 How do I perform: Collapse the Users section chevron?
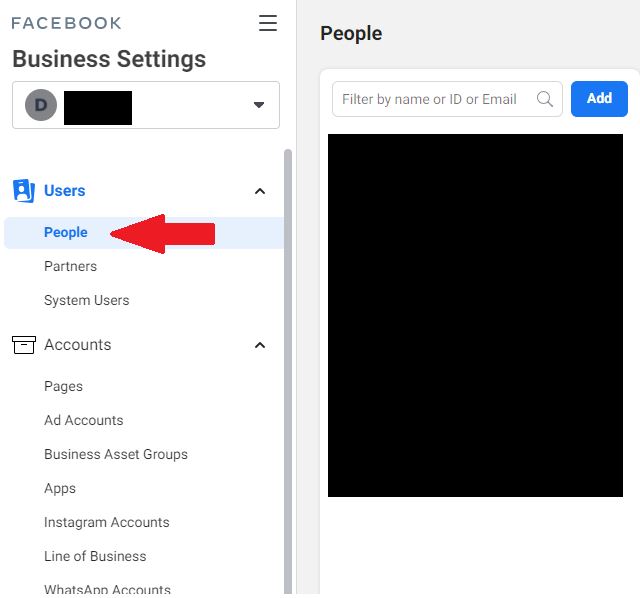click(x=260, y=191)
